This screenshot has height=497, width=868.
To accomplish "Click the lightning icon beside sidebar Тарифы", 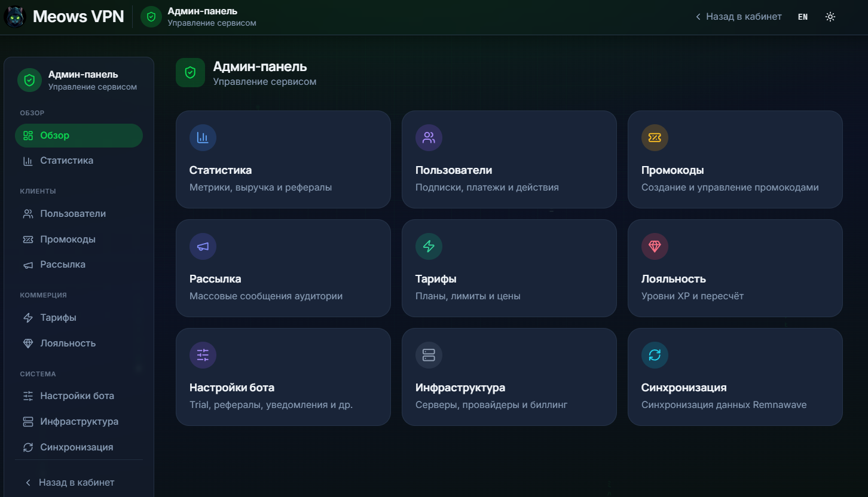I will (x=28, y=318).
